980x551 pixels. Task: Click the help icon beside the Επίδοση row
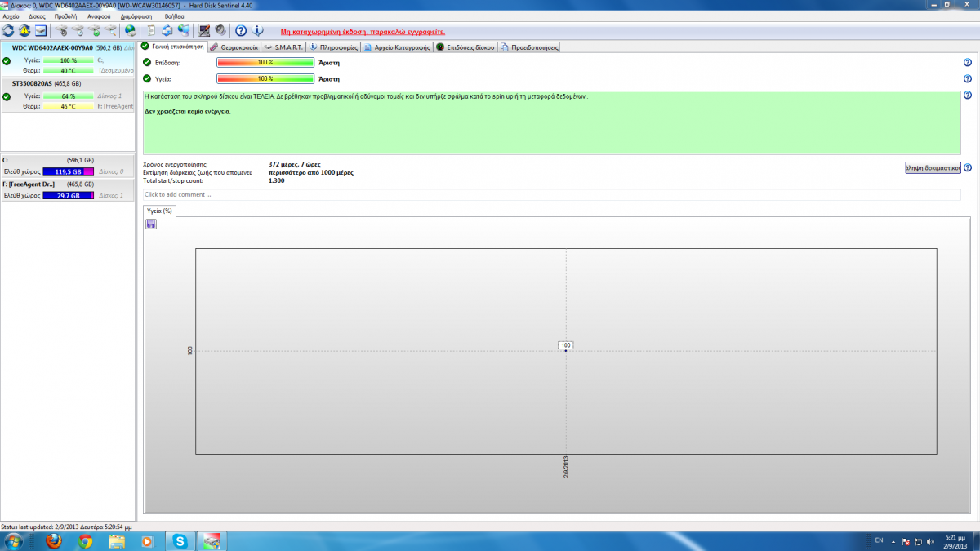click(968, 63)
